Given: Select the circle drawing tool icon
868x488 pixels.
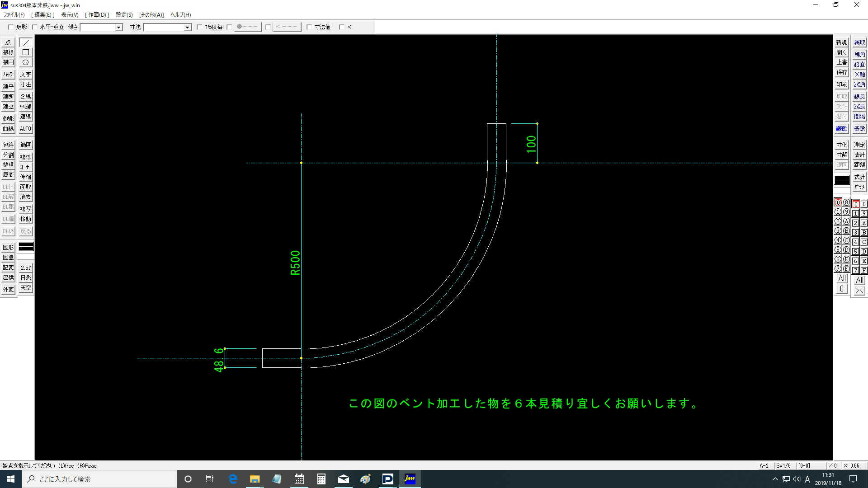Looking at the screenshot, I should coord(26,62).
